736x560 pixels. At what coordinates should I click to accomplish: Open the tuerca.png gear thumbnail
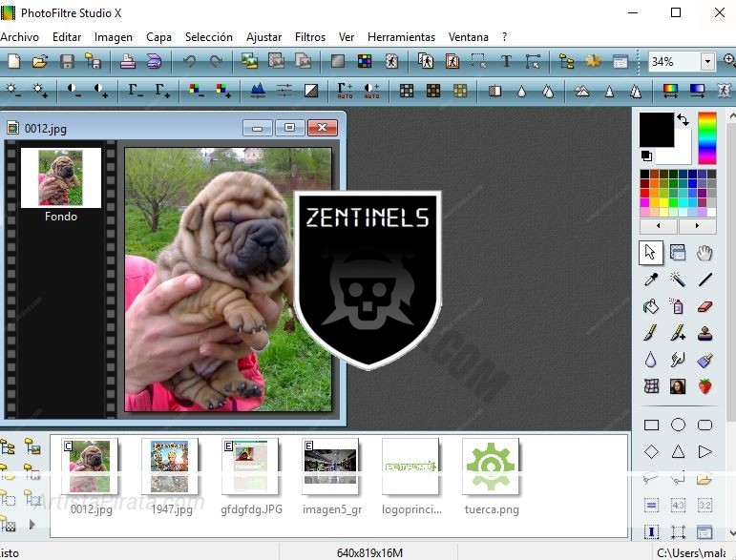click(x=491, y=467)
